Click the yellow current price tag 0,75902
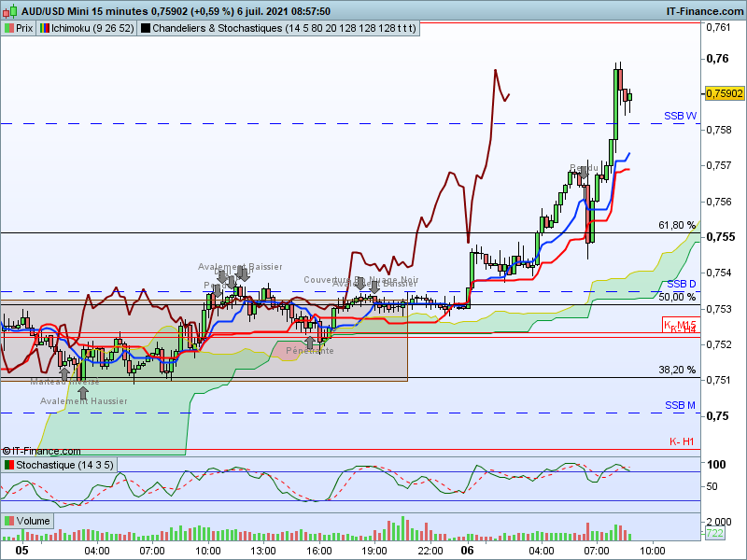The width and height of the screenshot is (747, 560). (725, 93)
